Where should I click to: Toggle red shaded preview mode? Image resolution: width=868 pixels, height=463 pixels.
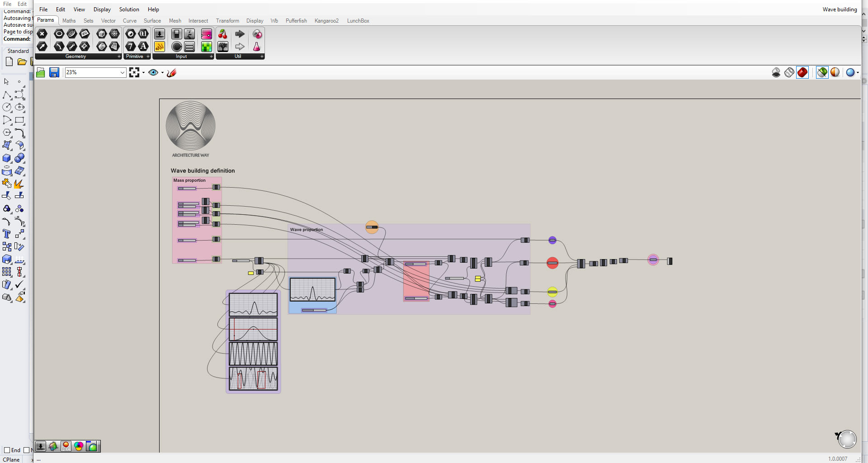(802, 72)
